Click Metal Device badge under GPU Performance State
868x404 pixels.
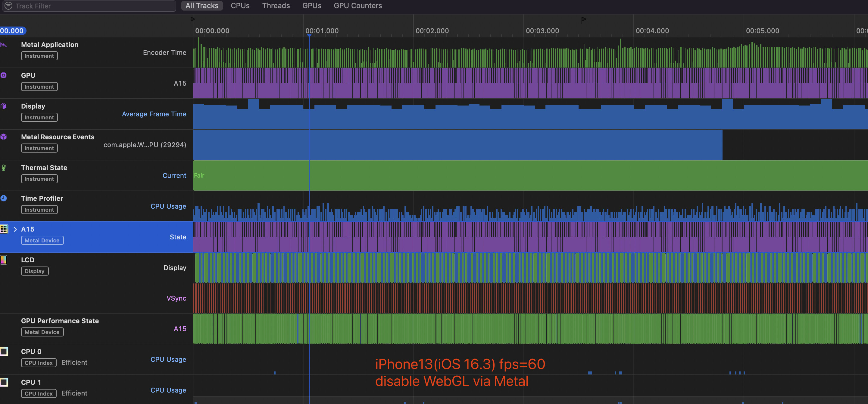42,332
